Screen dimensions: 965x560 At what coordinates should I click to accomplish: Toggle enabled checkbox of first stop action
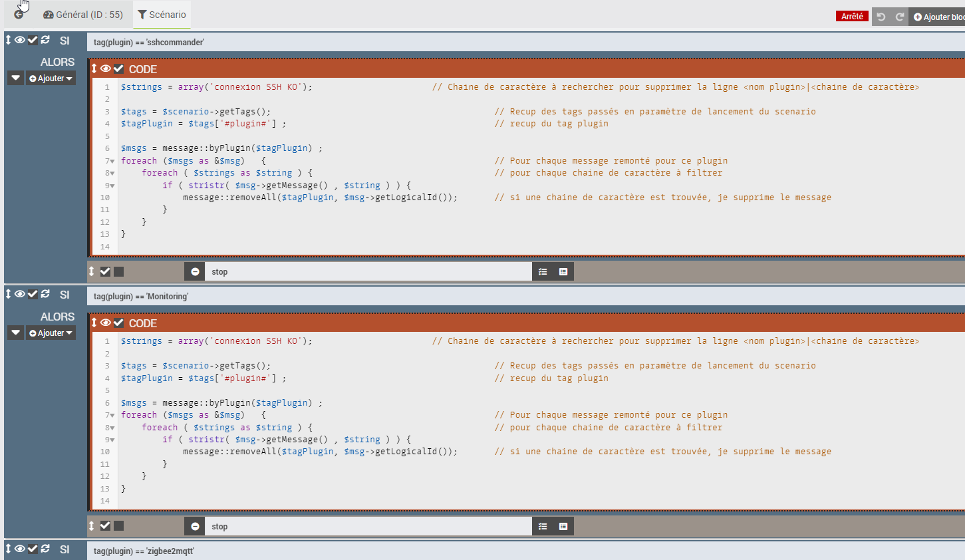pyautogui.click(x=105, y=271)
